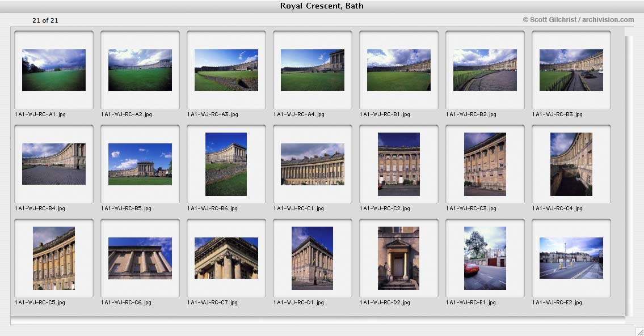644x336 pixels.
Task: Click the window resize grip corner
Action: [x=639, y=331]
